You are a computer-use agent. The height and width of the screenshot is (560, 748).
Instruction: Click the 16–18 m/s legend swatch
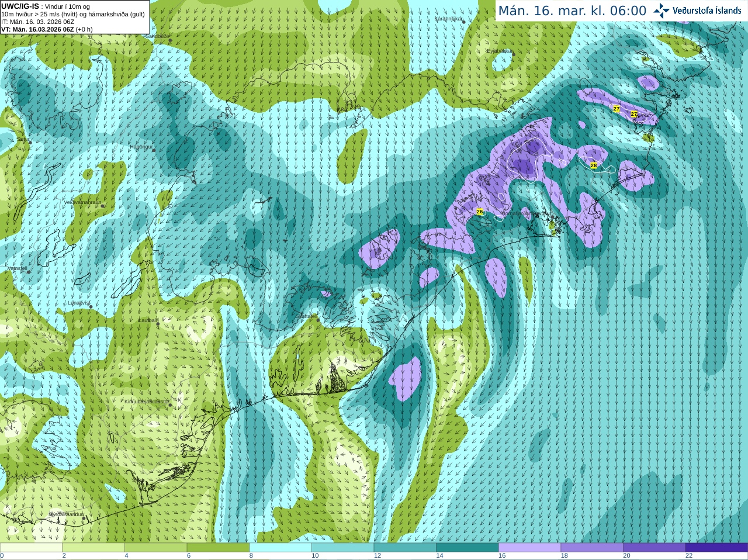(x=529, y=548)
